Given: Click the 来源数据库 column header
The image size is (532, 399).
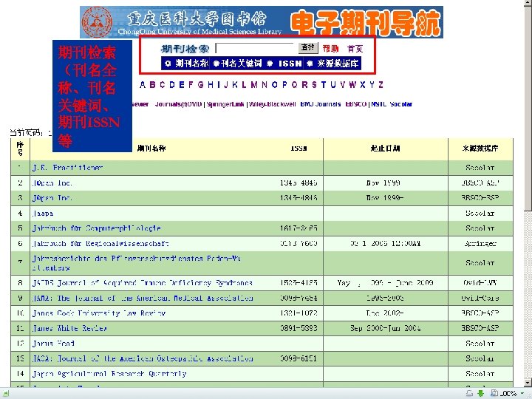Looking at the screenshot, I should click(x=480, y=149).
